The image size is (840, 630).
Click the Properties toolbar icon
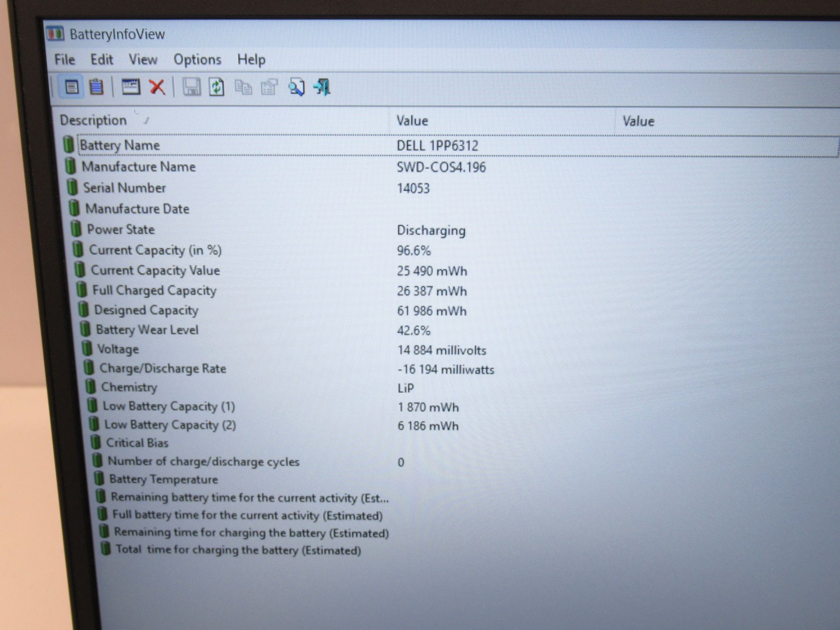click(269, 87)
